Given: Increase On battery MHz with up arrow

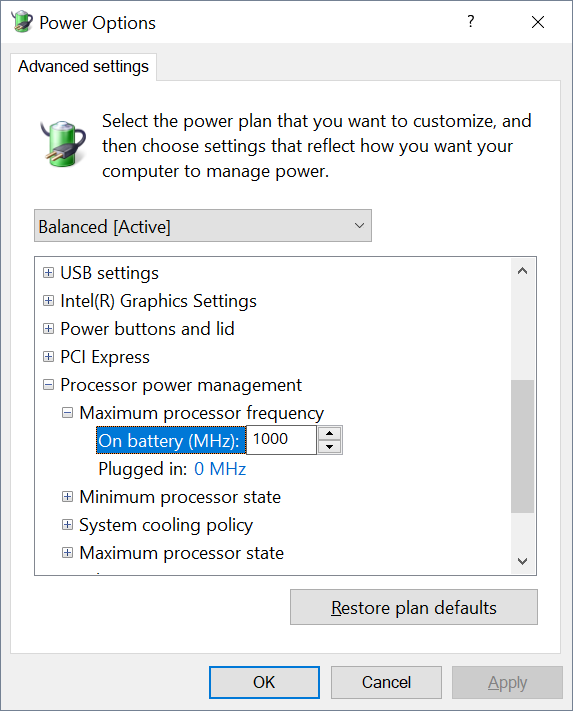Looking at the screenshot, I should click(x=330, y=433).
